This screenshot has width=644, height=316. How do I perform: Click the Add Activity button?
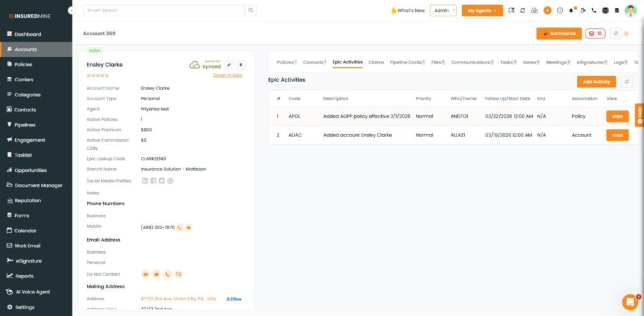[596, 82]
